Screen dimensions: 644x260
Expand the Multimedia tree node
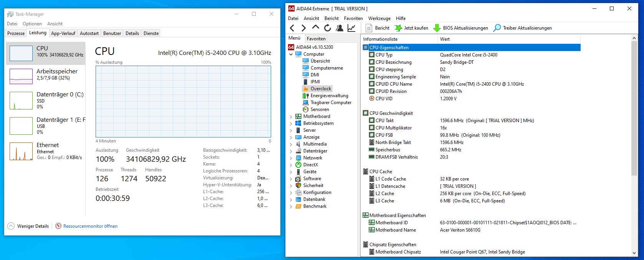point(291,144)
